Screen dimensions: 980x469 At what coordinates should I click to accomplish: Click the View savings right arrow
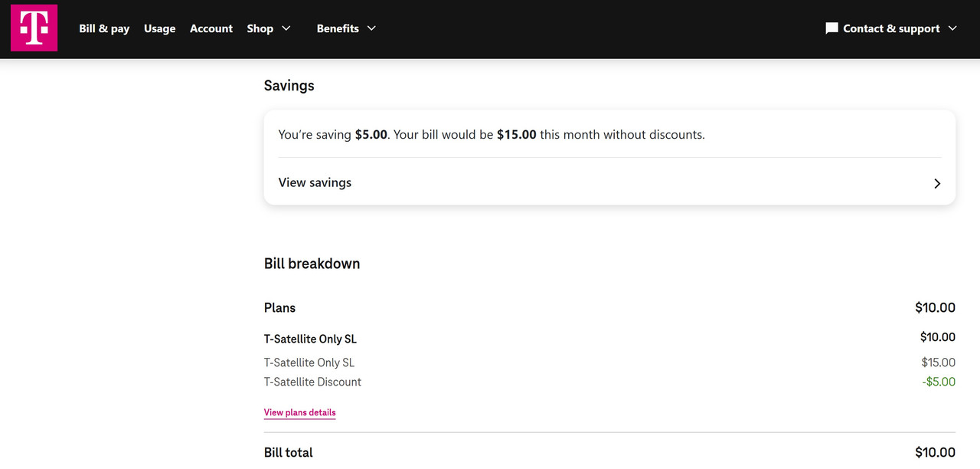coord(937,184)
